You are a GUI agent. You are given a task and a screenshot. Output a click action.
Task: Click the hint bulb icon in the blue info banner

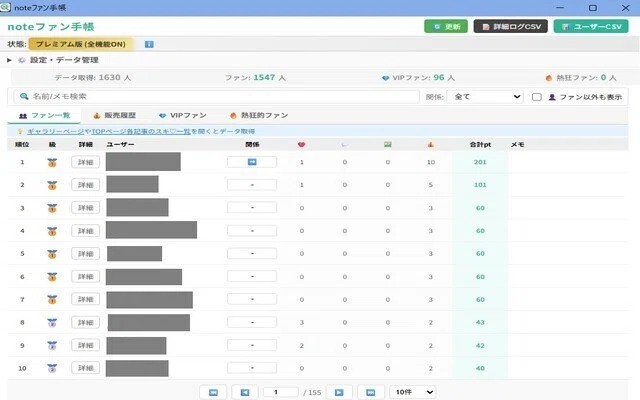pos(20,131)
